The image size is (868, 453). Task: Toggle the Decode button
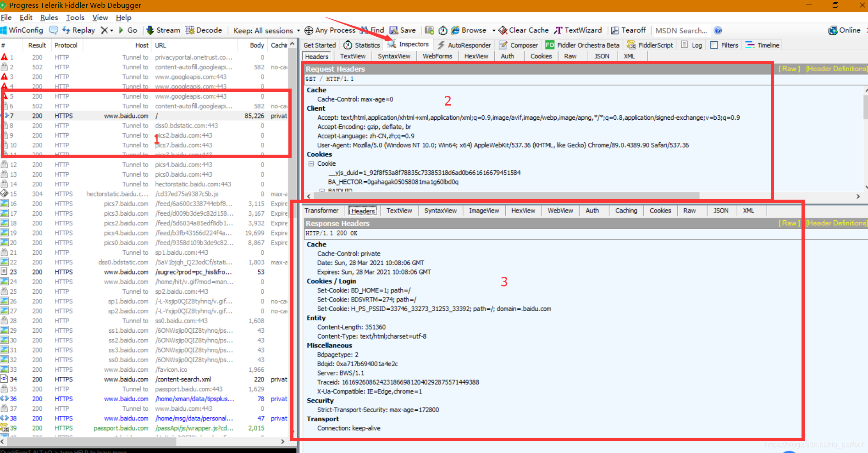[x=204, y=30]
